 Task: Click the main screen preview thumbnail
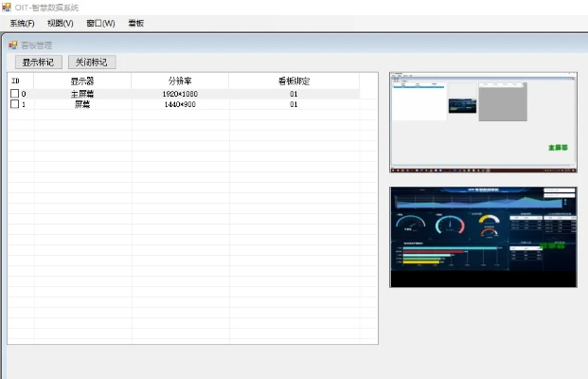(483, 122)
